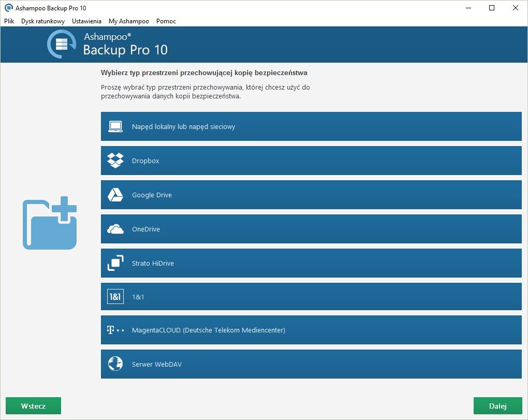Choose MagentaCLOUD storage option
This screenshot has height=420, width=528.
[311, 330]
